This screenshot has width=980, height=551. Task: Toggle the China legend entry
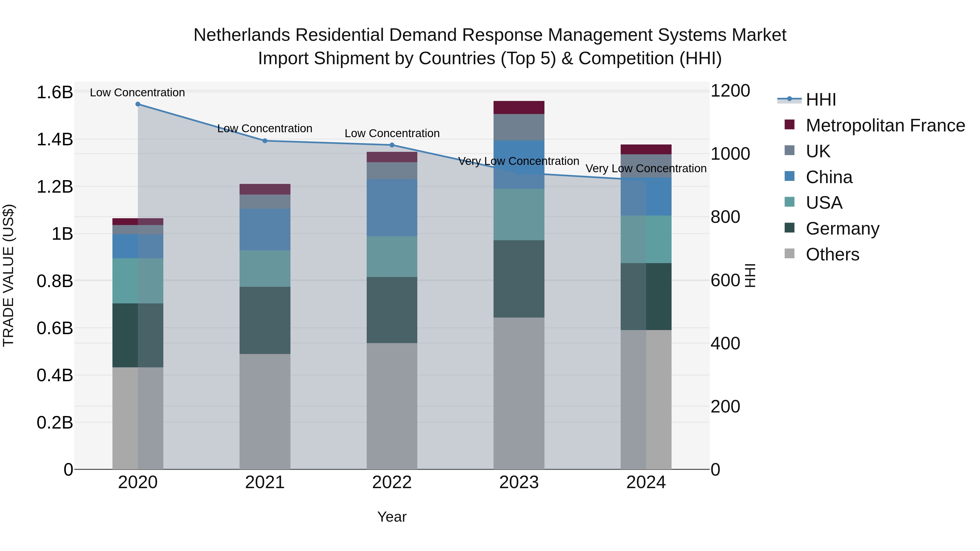point(818,177)
